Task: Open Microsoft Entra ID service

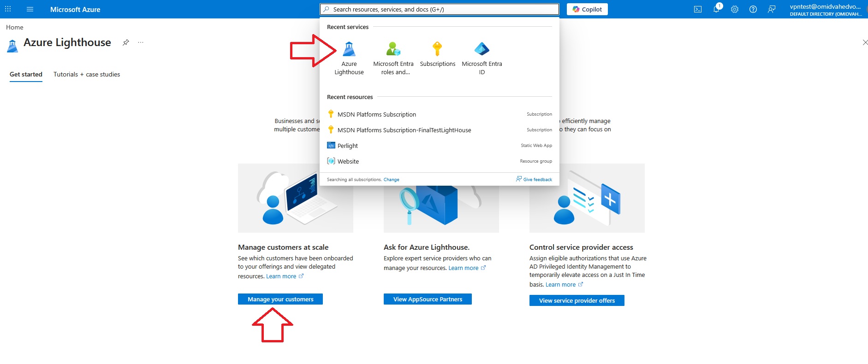Action: [x=482, y=58]
